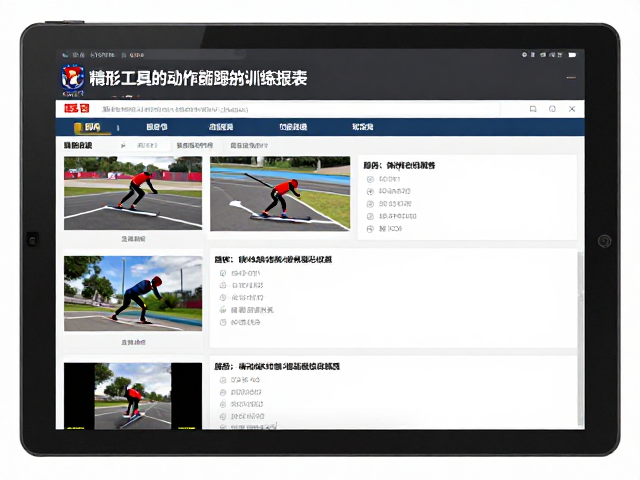Click the caption under the trees-and-sky skater thumbnail
Image resolution: width=640 pixels, height=480 pixels.
tap(133, 342)
